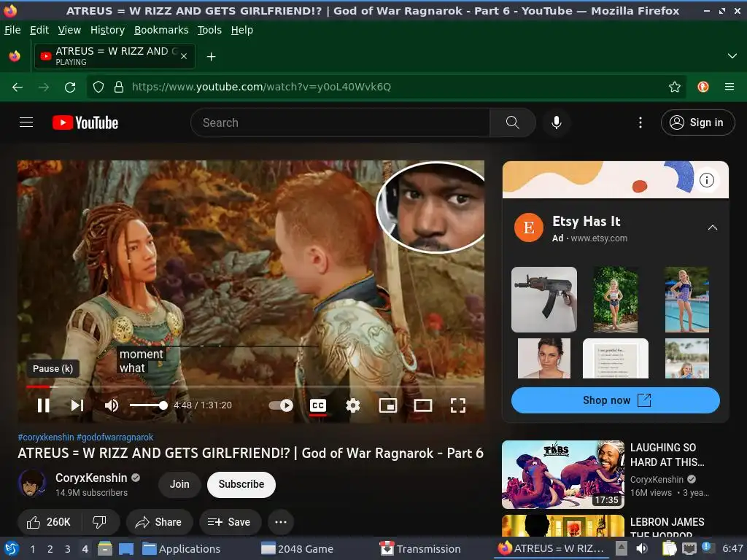Image resolution: width=747 pixels, height=560 pixels.
Task: Switch to Transmission window in taskbar
Action: pyautogui.click(x=420, y=549)
